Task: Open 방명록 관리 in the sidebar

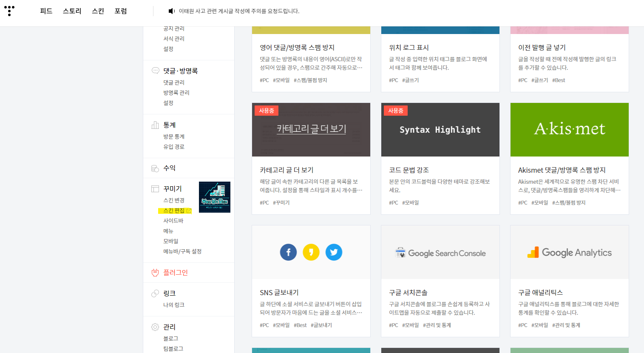Action: point(176,93)
